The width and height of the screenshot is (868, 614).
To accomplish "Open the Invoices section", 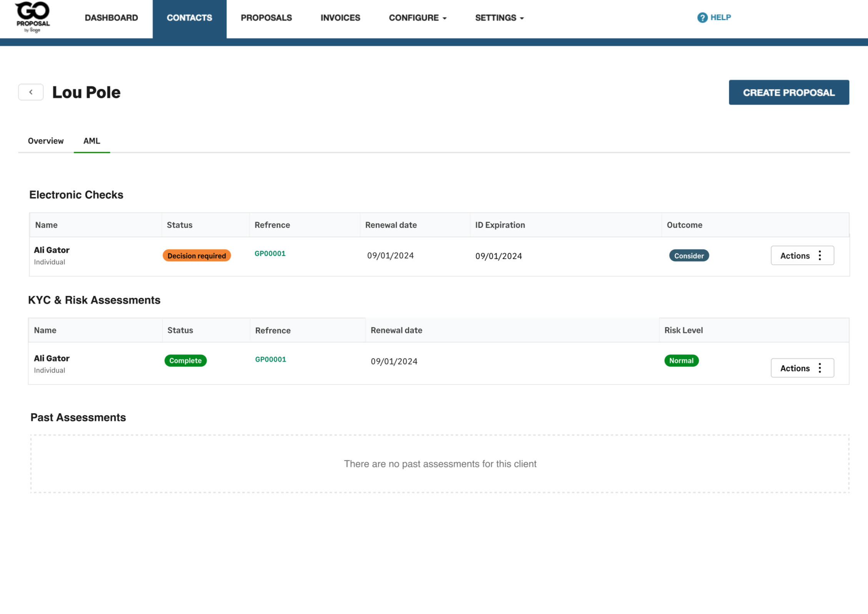I will coord(340,18).
